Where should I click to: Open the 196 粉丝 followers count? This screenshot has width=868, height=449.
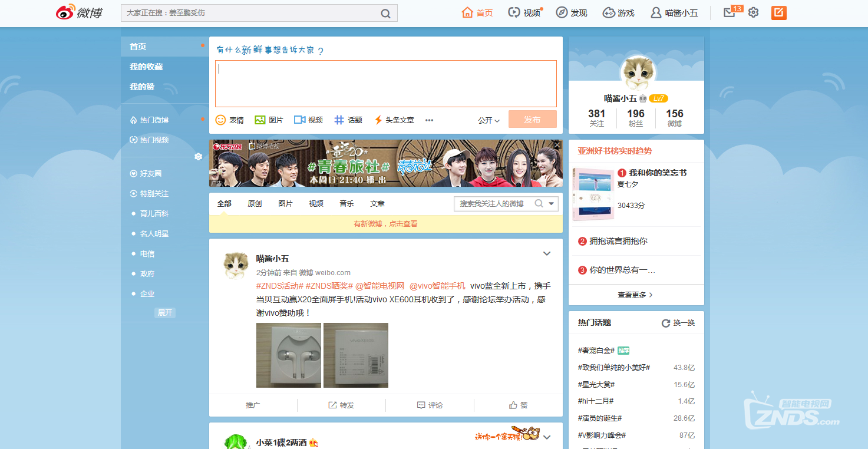[x=635, y=118]
